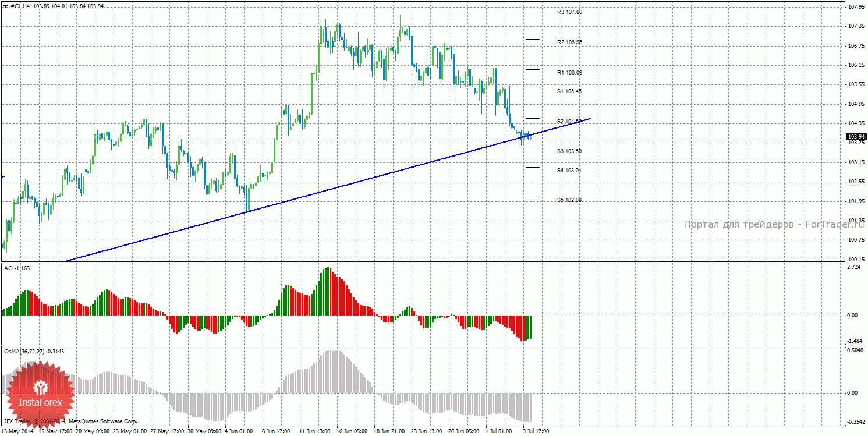Click the AO -1.163 indicator label
The height and width of the screenshot is (436, 868).
(x=16, y=268)
